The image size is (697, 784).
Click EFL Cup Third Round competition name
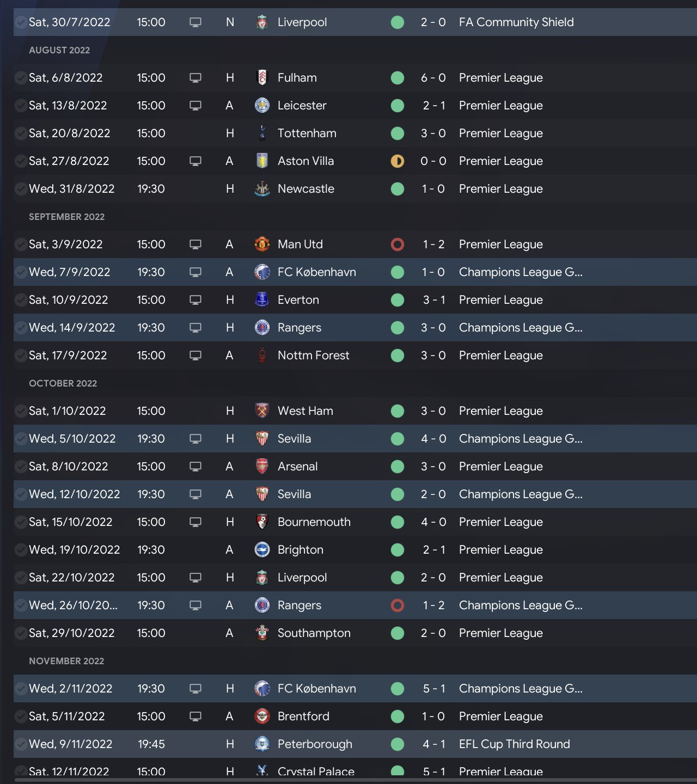[x=514, y=744]
